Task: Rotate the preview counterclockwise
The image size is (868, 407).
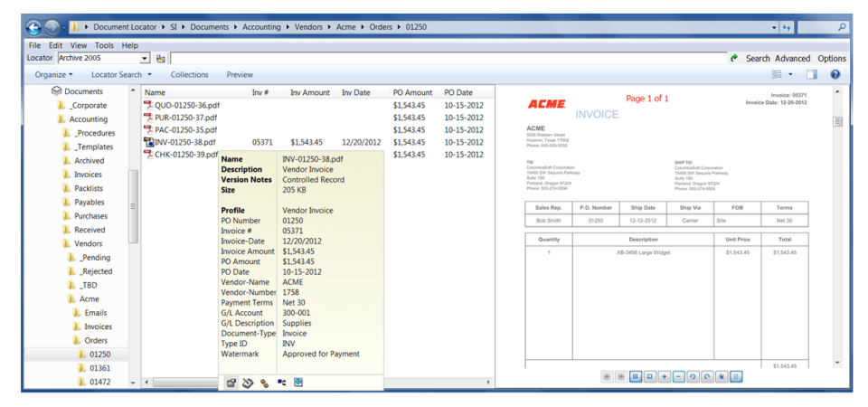Action: point(693,376)
